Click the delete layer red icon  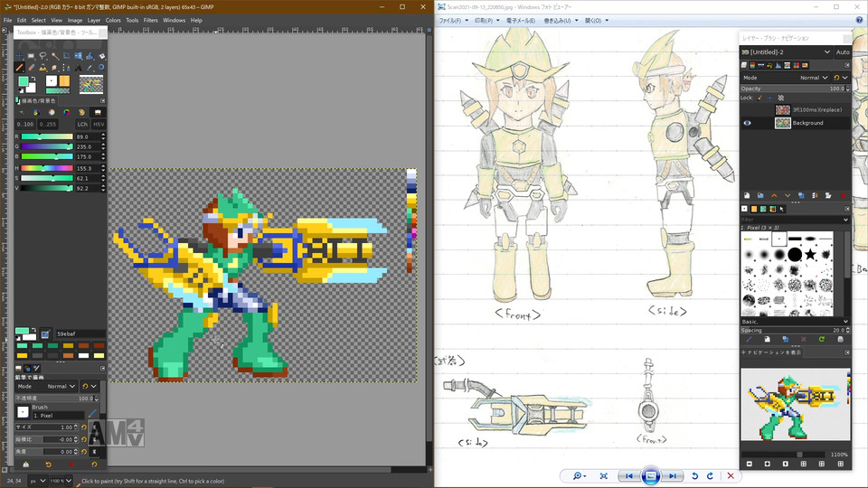(x=843, y=195)
